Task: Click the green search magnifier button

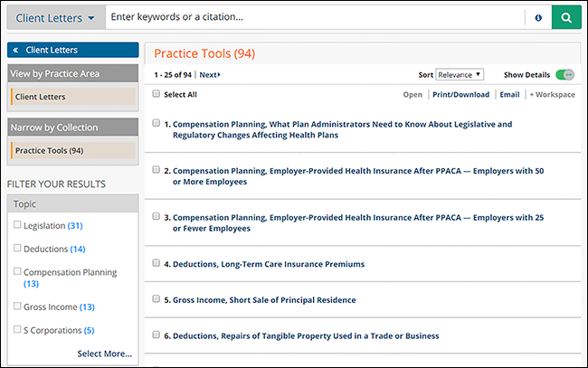Action: [566, 17]
